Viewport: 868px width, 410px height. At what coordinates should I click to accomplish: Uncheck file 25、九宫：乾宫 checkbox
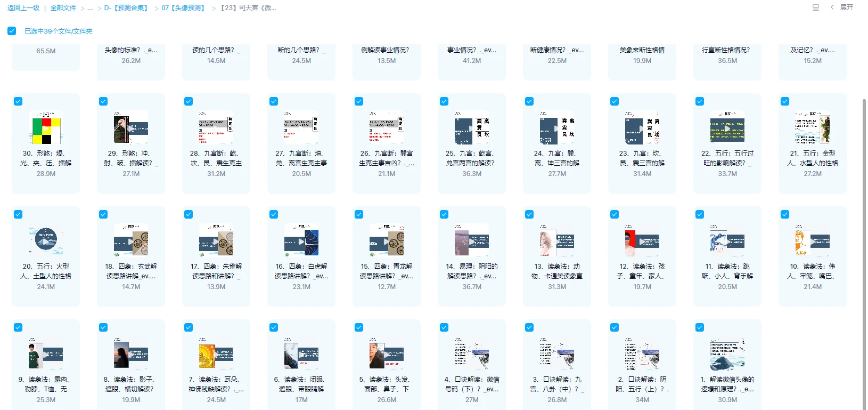(x=444, y=101)
